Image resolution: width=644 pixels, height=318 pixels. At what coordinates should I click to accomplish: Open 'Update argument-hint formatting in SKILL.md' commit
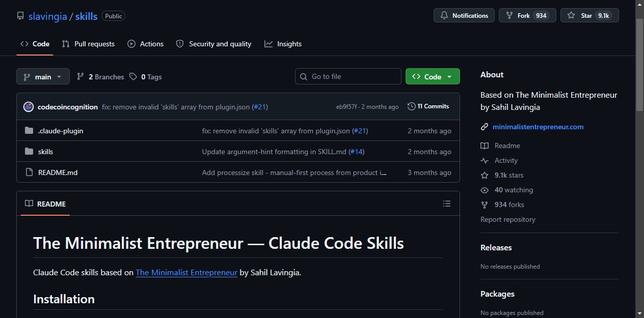point(274,152)
